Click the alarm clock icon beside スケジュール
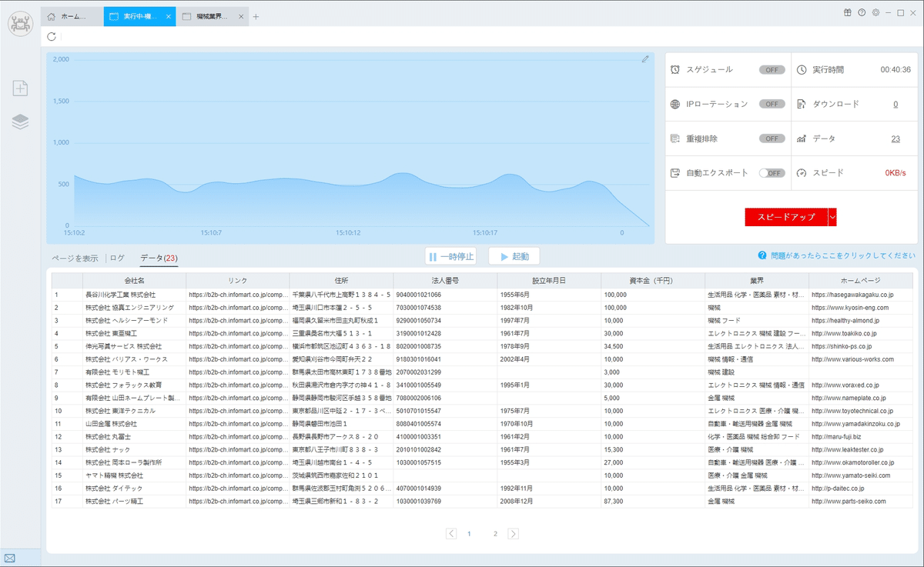This screenshot has width=924, height=567. point(675,69)
